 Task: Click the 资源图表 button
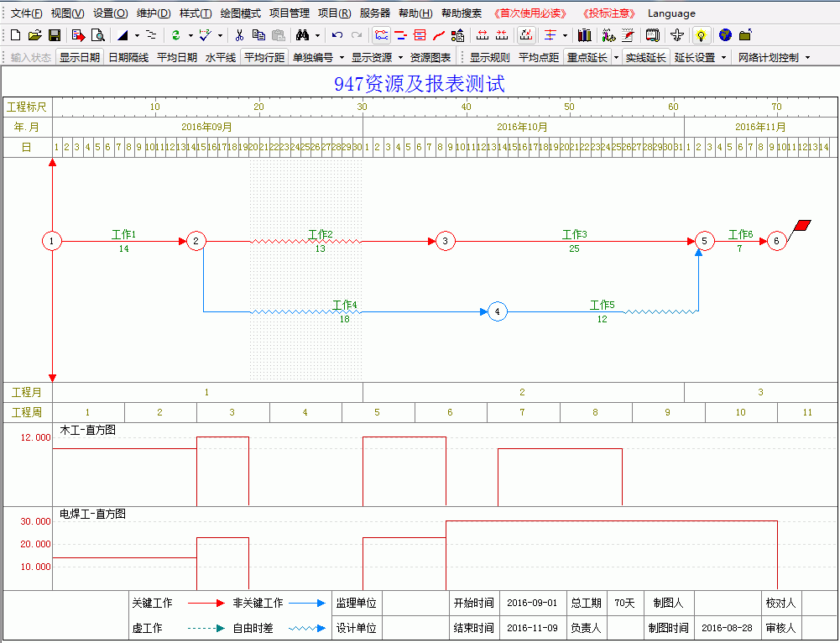pyautogui.click(x=430, y=57)
